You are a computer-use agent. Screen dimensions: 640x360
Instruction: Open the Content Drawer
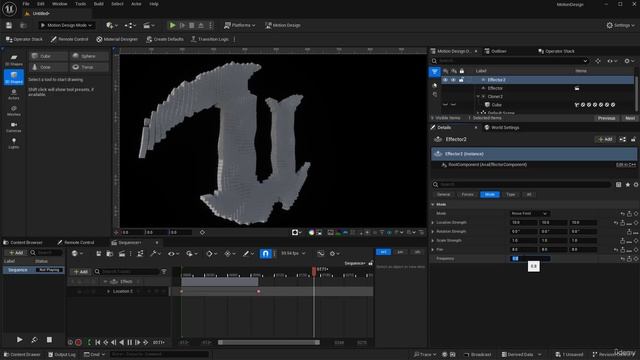22,355
